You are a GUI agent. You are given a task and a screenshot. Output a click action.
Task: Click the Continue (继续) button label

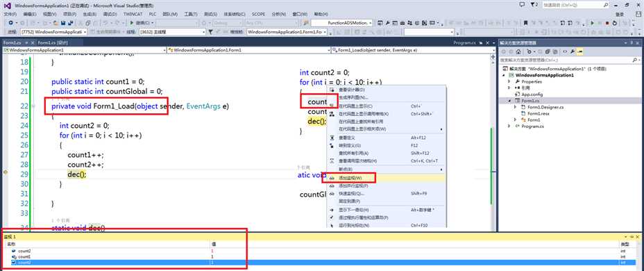pyautogui.click(x=142, y=23)
